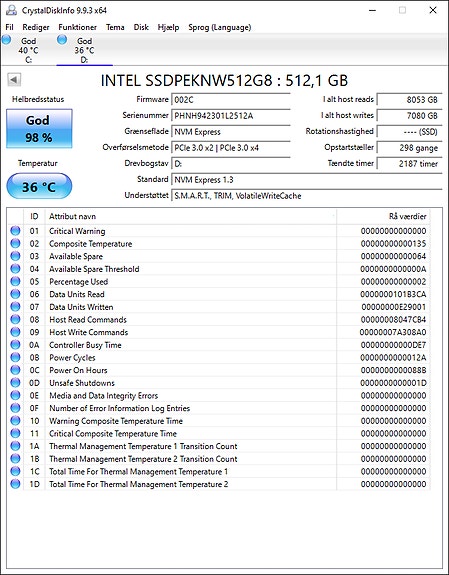Click the CrystalDiskInfo app icon in title bar
The height and width of the screenshot is (575, 449).
click(11, 10)
